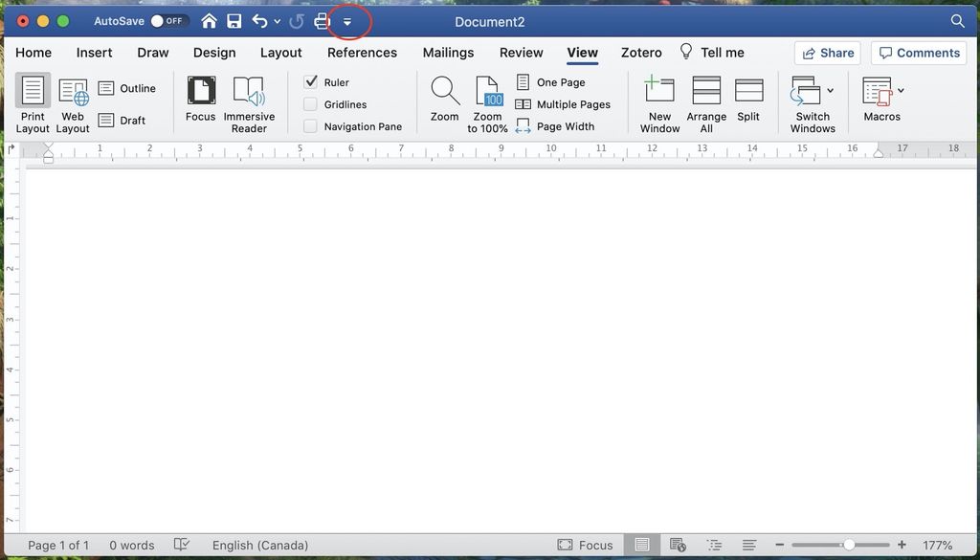The width and height of the screenshot is (980, 560).
Task: Open the Comments panel
Action: click(x=918, y=53)
